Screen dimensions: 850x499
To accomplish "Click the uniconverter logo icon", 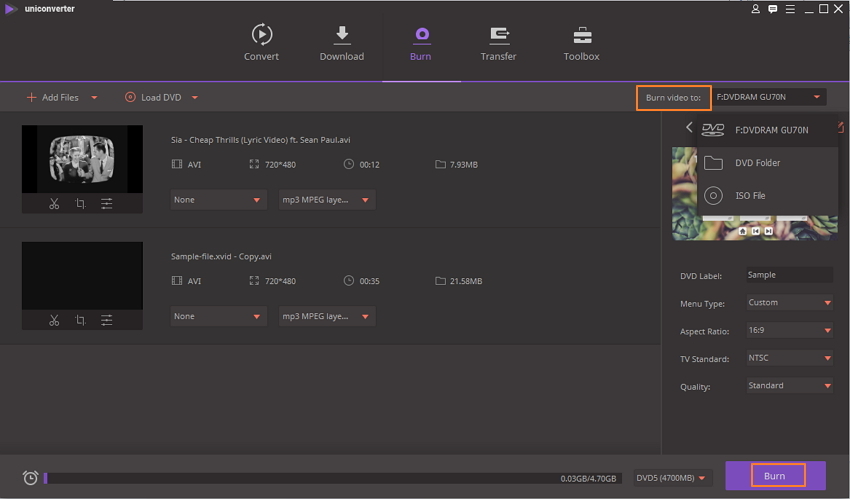I will [x=10, y=9].
